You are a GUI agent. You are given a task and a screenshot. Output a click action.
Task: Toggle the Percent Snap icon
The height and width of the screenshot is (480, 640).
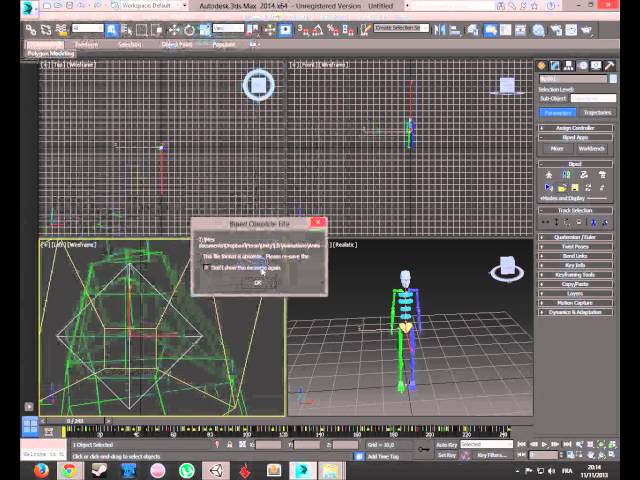[333, 30]
